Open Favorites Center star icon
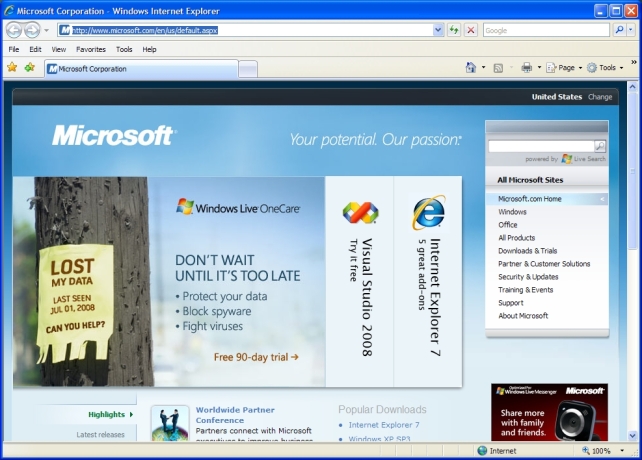642x460 pixels. (x=12, y=67)
